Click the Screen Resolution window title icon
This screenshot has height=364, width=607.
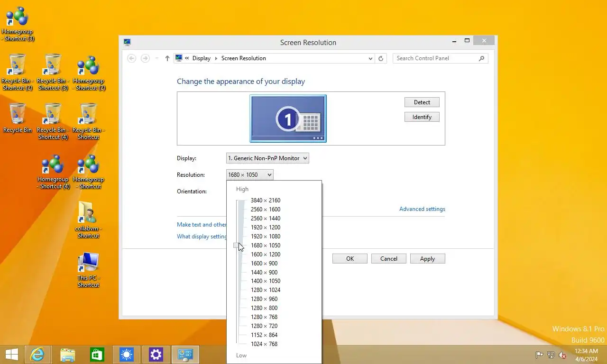(x=127, y=42)
